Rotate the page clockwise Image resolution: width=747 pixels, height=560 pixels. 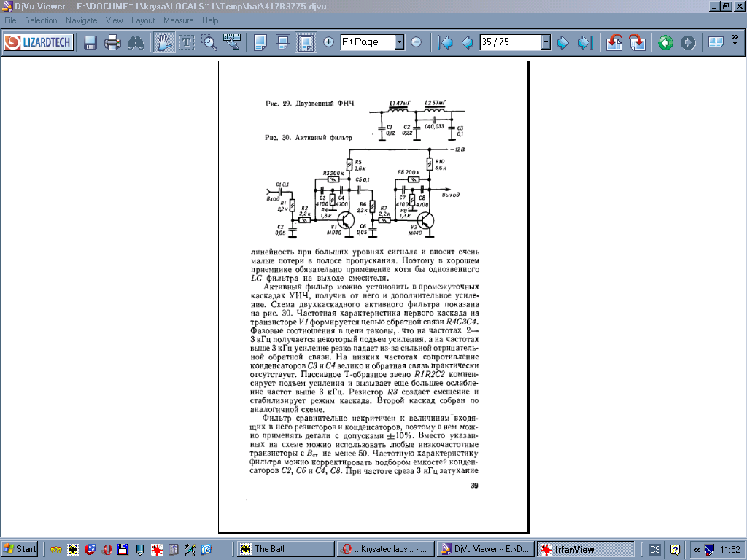click(x=637, y=42)
